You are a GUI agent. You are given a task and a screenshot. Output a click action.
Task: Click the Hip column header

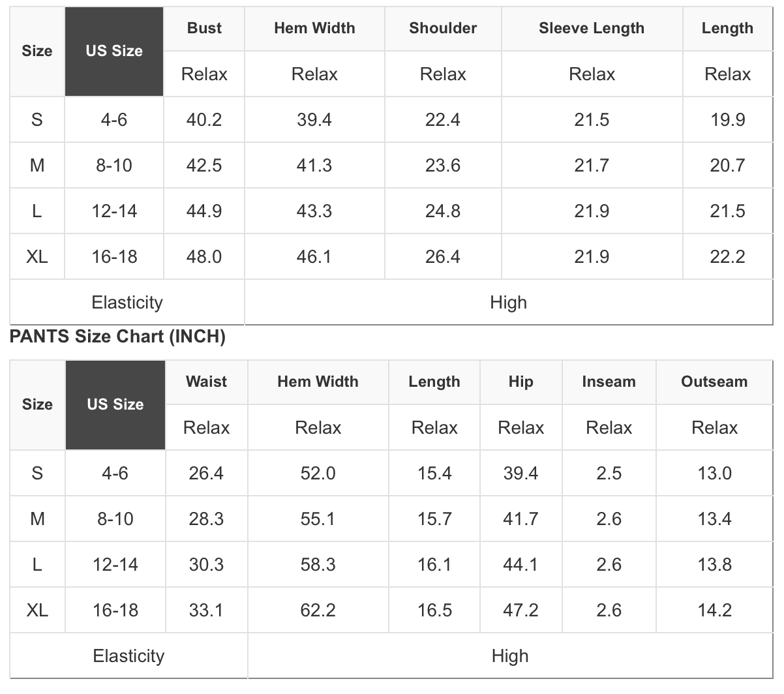(x=520, y=382)
